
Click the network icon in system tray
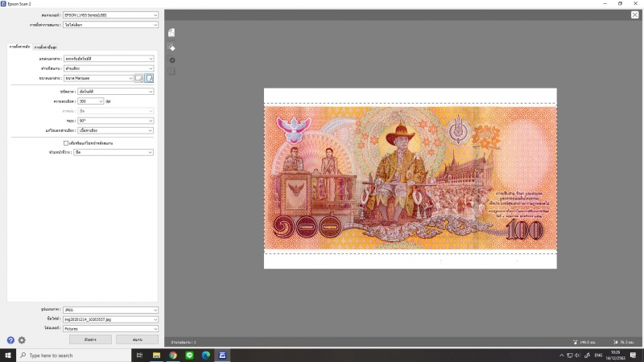570,355
